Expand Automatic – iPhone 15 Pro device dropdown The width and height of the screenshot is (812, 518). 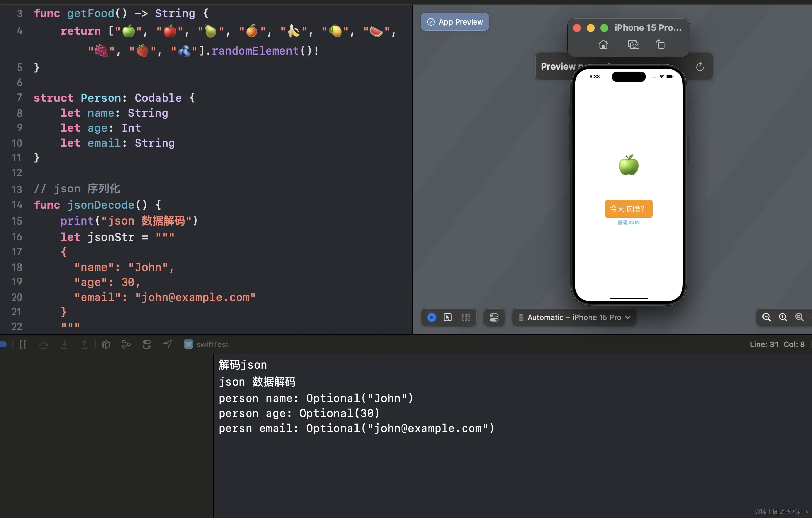574,317
